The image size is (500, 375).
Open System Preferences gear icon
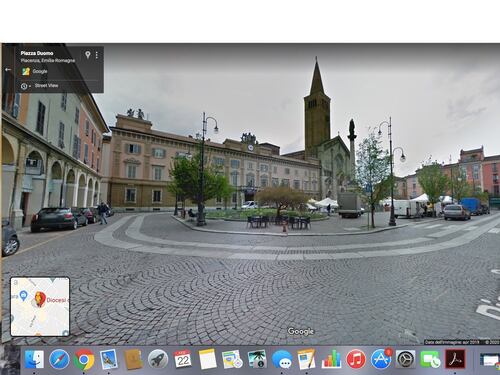(x=406, y=360)
